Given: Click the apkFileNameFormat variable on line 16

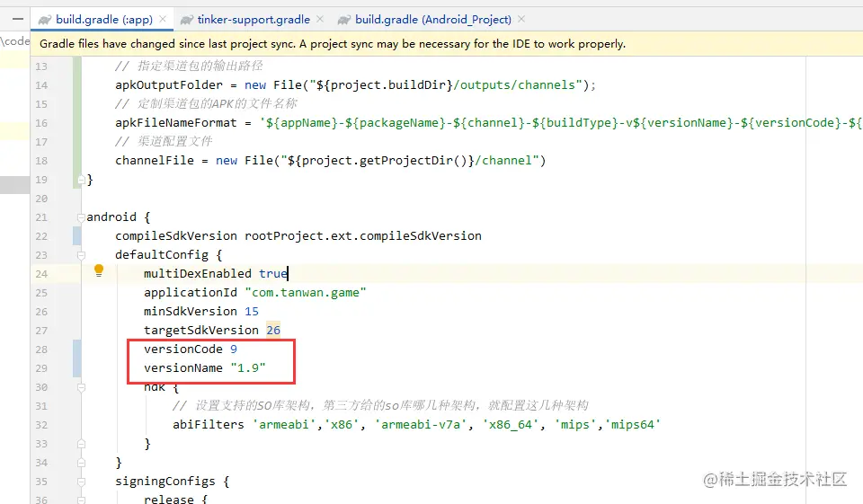Looking at the screenshot, I should click(176, 123).
